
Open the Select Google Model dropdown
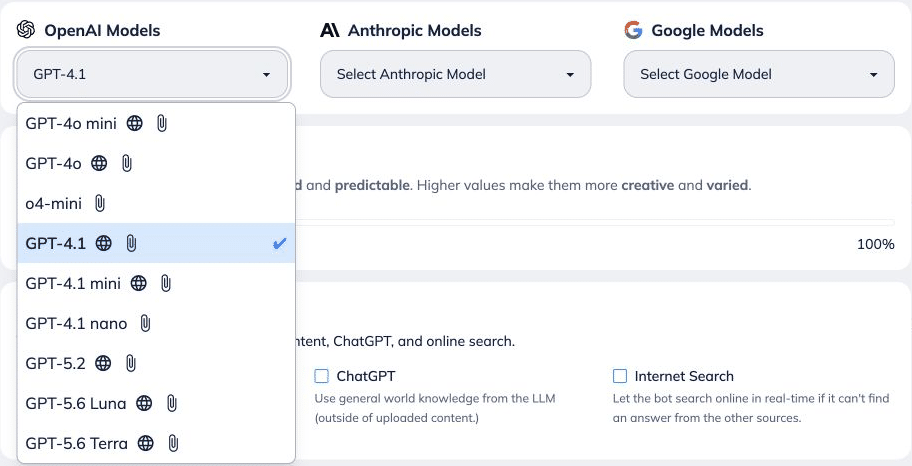point(759,74)
